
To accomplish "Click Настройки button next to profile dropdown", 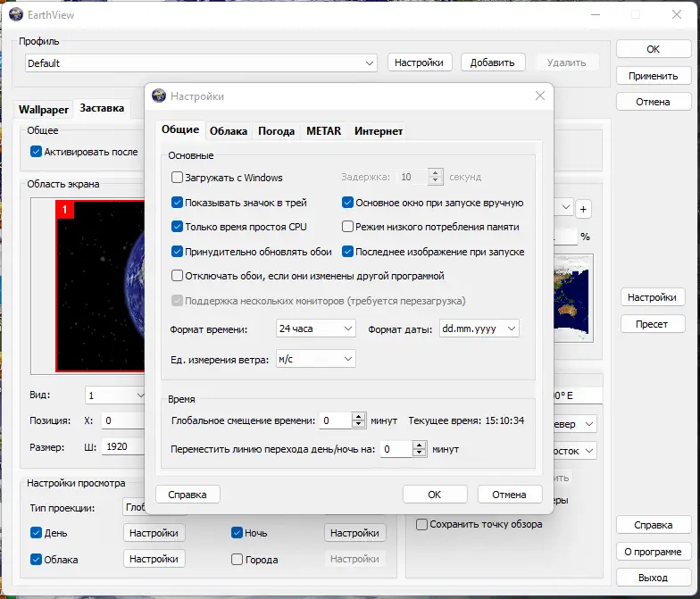I will coord(420,62).
